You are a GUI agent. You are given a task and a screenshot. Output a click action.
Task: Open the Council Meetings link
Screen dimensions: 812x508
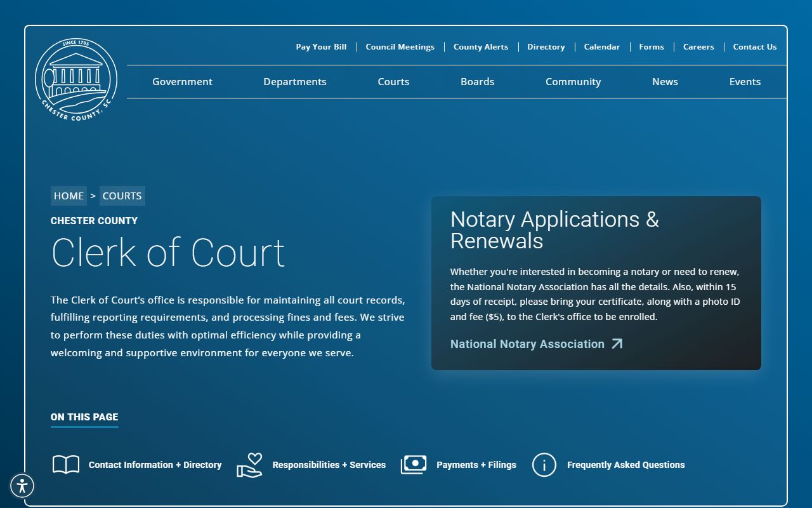pos(400,47)
